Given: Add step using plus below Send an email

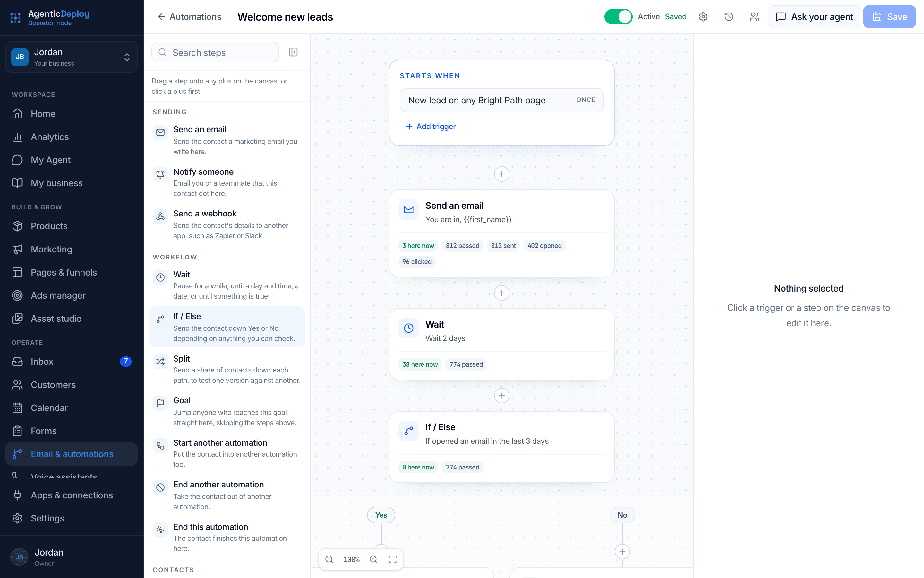Looking at the screenshot, I should [x=501, y=293].
